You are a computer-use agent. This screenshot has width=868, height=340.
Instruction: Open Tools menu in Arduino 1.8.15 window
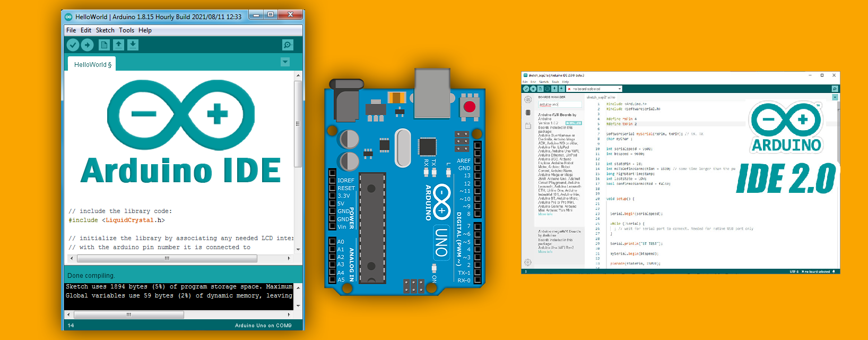pos(126,30)
